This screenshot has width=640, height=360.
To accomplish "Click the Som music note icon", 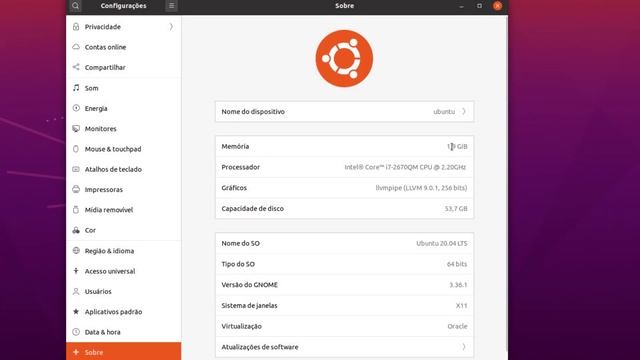I will (76, 88).
